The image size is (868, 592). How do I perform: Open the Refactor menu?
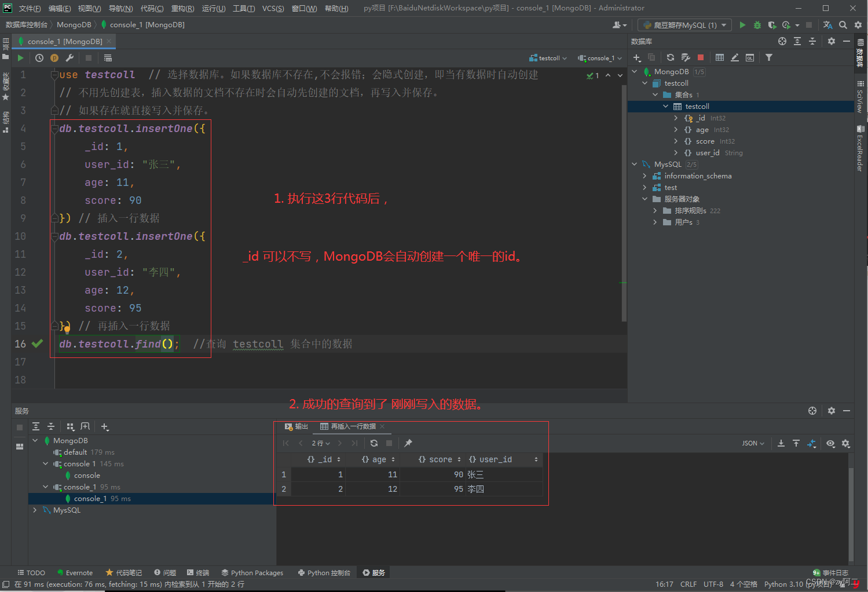(x=182, y=8)
